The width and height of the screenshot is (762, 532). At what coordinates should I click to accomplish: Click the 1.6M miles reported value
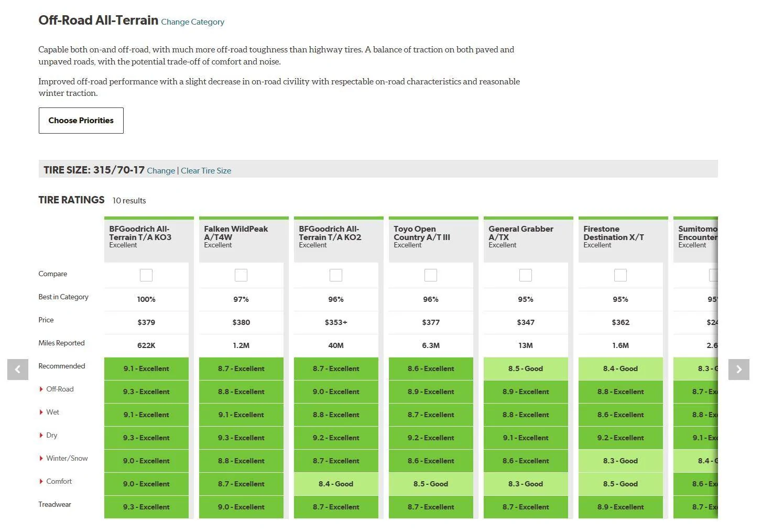click(x=621, y=345)
